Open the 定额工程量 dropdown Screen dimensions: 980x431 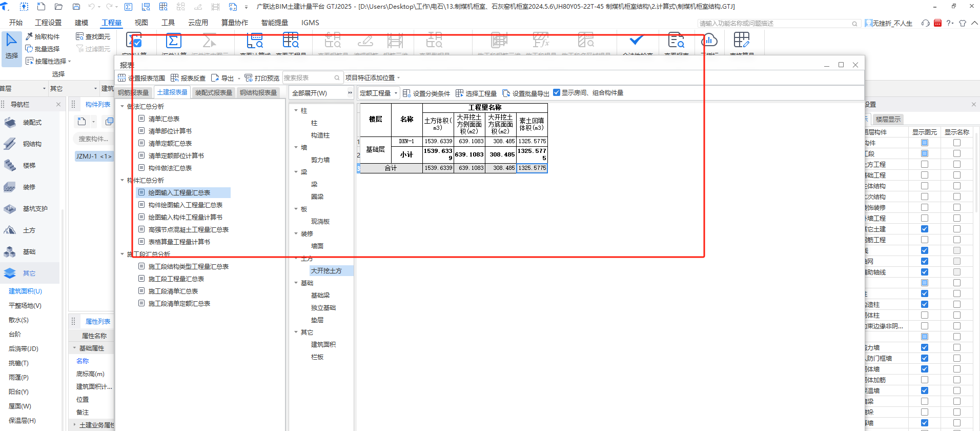379,93
